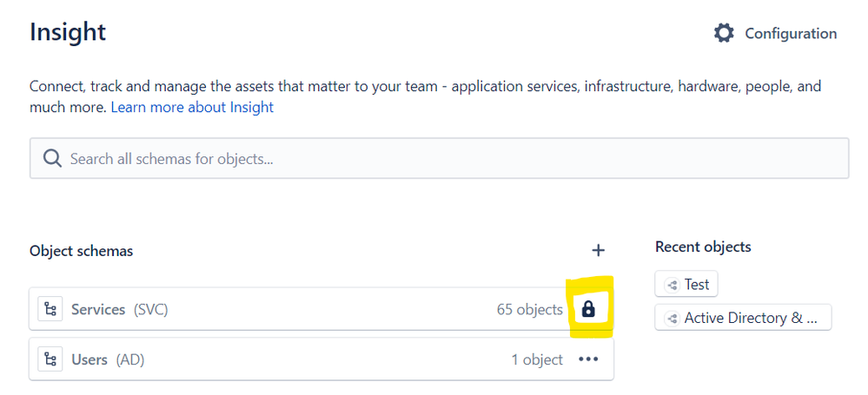
Task: Open Configuration via the gear icon
Action: click(x=724, y=33)
